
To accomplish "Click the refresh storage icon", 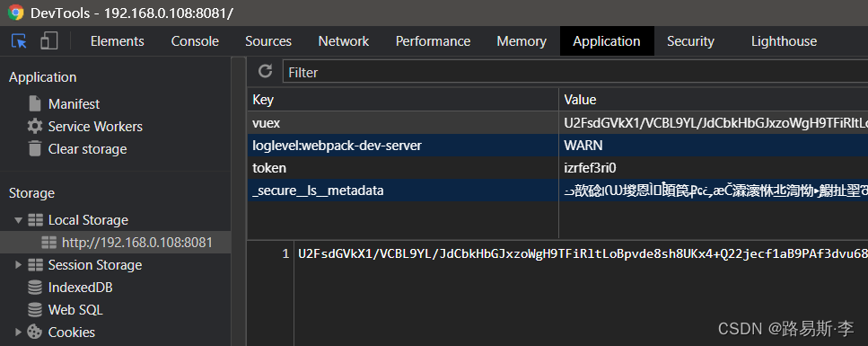I will click(266, 71).
